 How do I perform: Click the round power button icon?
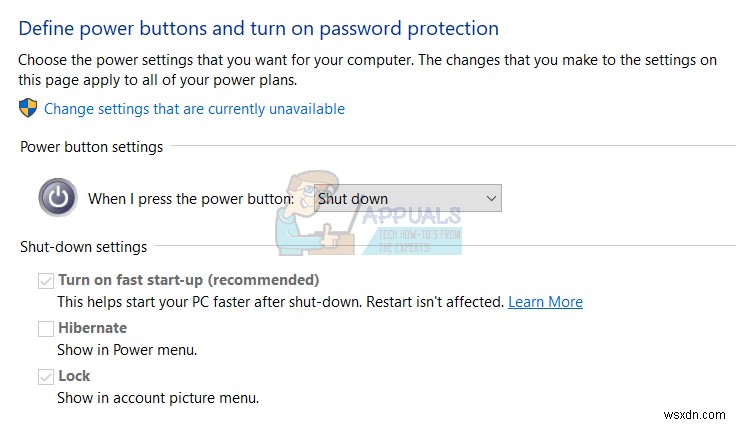pos(58,197)
